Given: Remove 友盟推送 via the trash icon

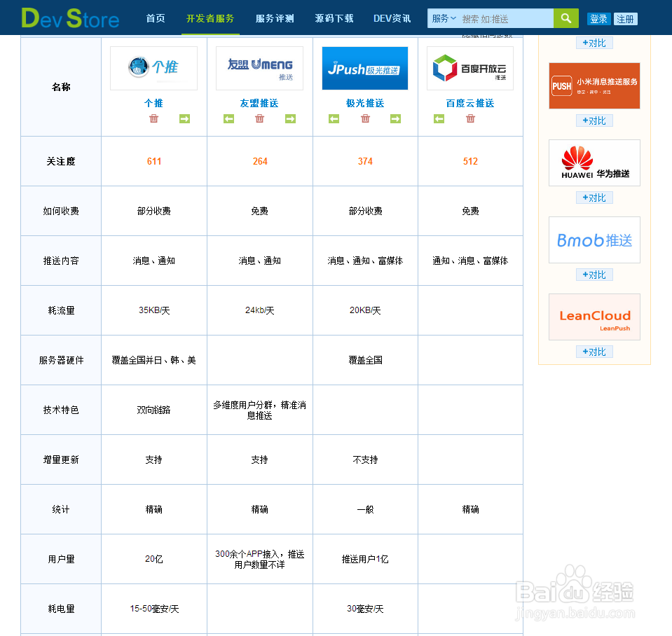Looking at the screenshot, I should (259, 119).
